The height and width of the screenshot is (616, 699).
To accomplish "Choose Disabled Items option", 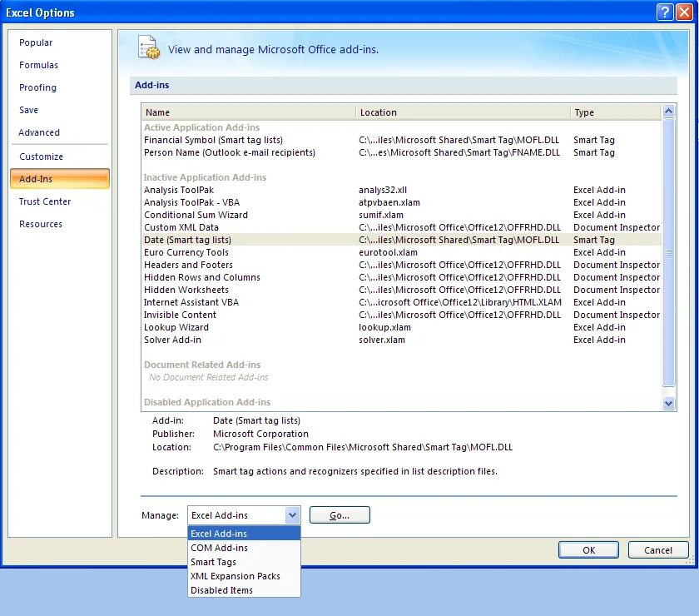I will (x=245, y=590).
